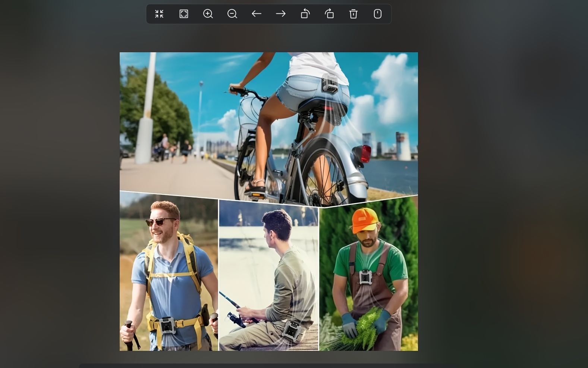Click the gray lamp post in the cycling photo
Screen dimensions: 588x368
tap(146, 112)
